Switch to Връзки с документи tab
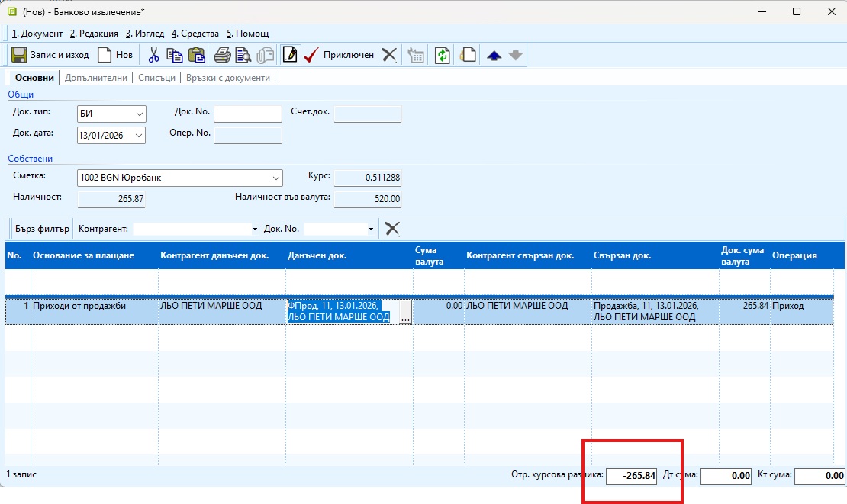The image size is (847, 504). pos(228,78)
